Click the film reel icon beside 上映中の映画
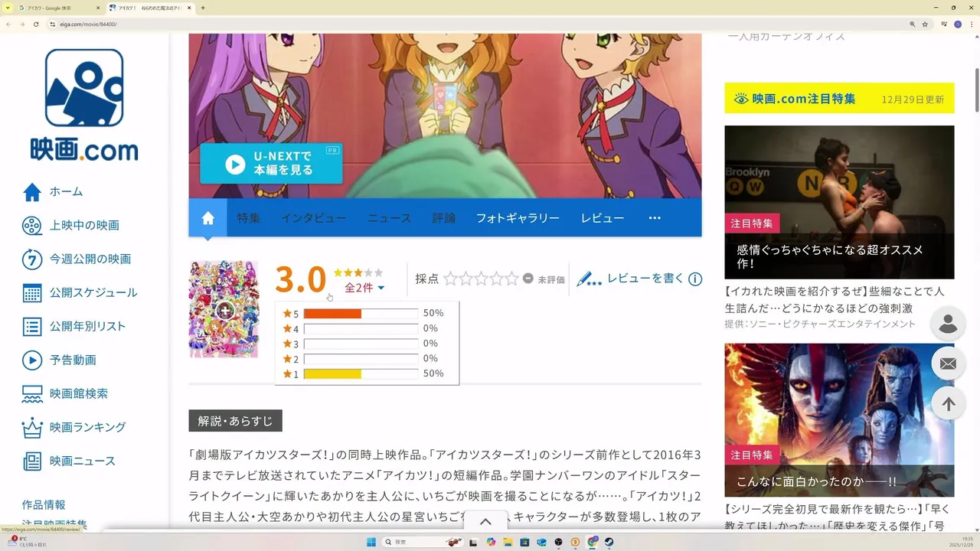 32,225
